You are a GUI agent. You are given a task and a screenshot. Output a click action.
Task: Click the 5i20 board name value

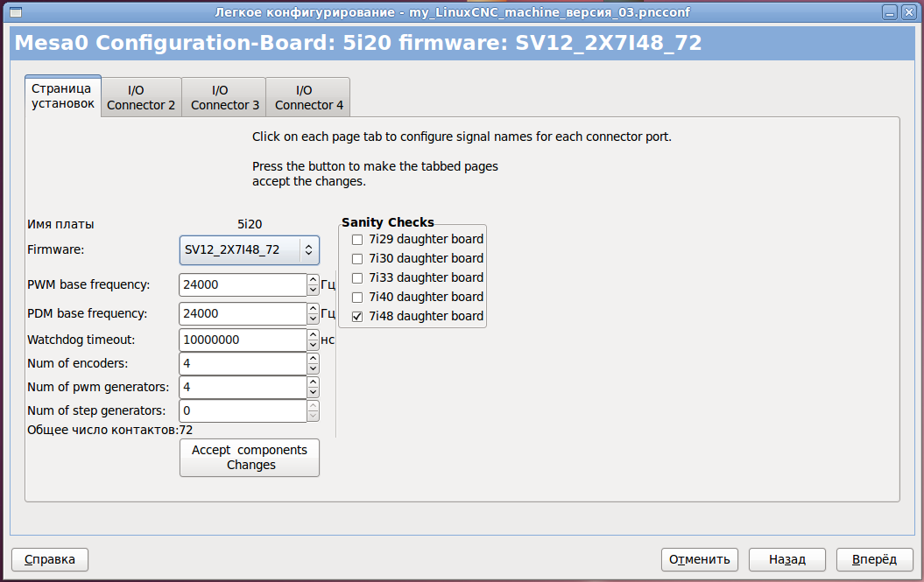(x=250, y=224)
